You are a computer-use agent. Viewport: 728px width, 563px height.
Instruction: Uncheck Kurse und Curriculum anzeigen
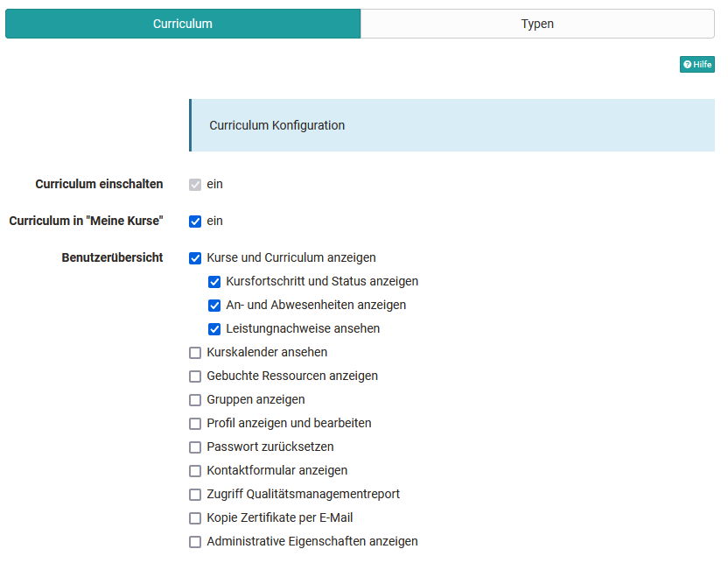(195, 257)
